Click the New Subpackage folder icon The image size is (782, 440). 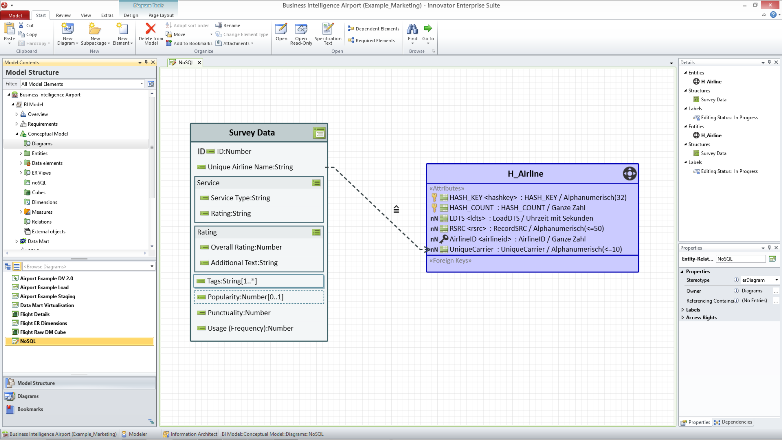[94, 30]
